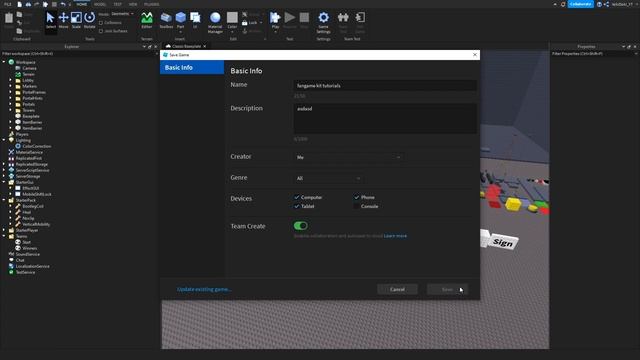Click the Filter workspace search box
640x360 pixels.
pos(78,53)
